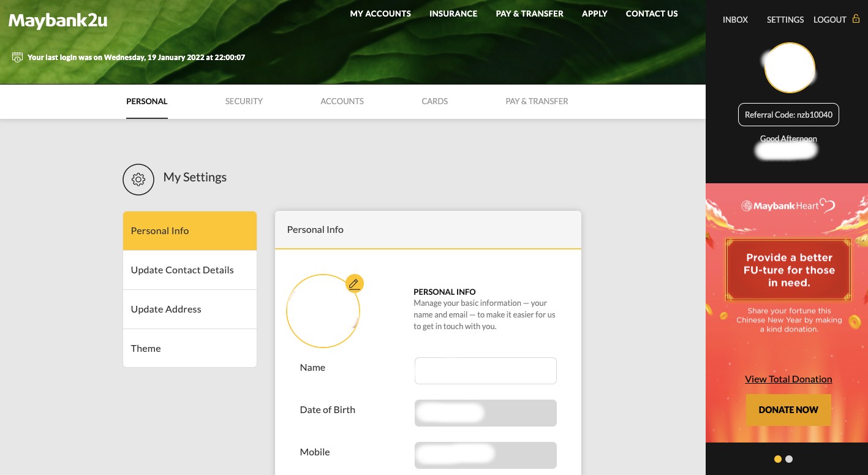Switch to the ACCOUNTS tab
The image size is (868, 475).
pos(342,101)
